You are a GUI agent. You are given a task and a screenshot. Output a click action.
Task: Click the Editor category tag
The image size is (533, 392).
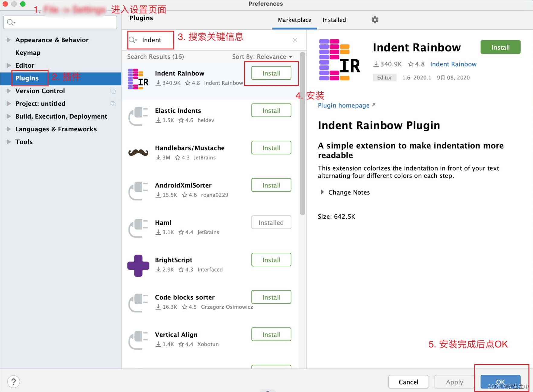tap(384, 78)
